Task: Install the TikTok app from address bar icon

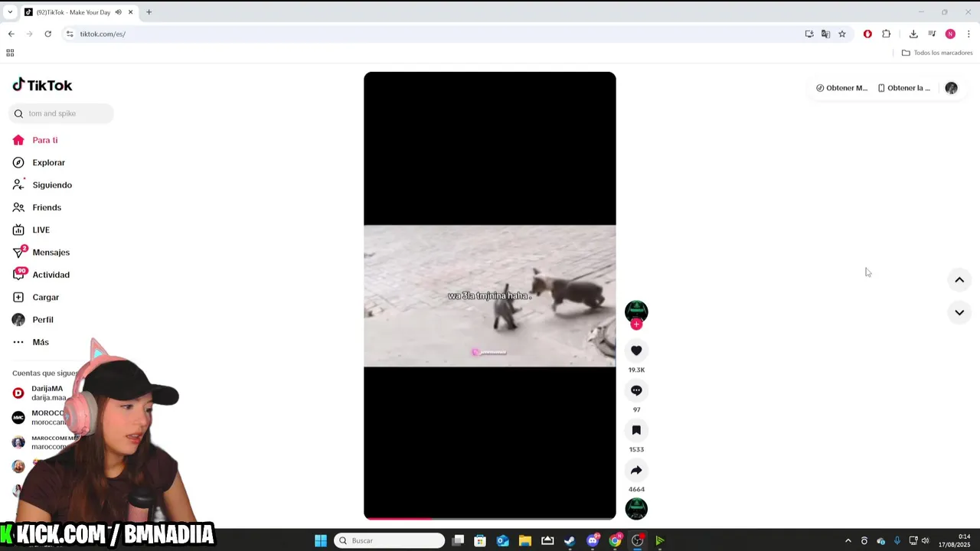Action: [x=809, y=34]
